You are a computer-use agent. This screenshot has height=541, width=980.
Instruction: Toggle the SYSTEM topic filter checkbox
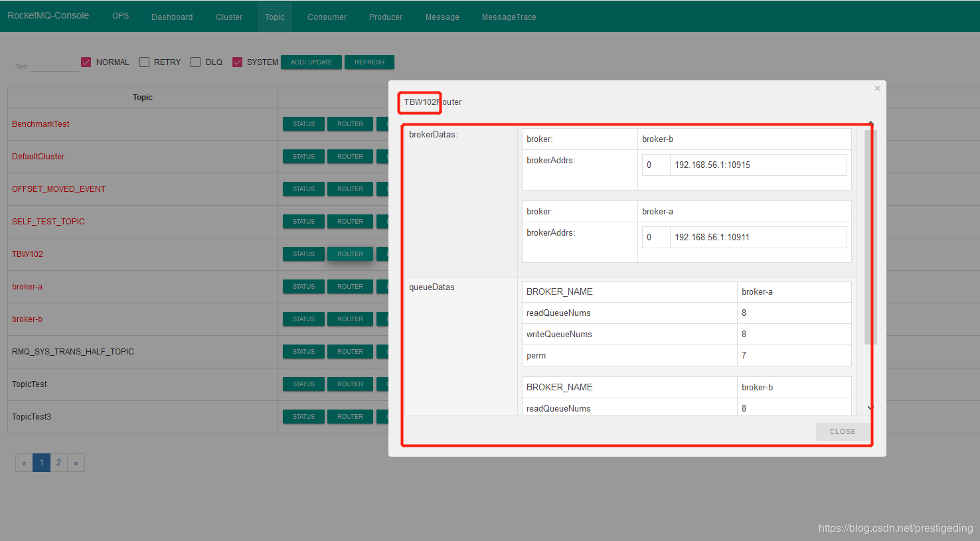[x=237, y=62]
